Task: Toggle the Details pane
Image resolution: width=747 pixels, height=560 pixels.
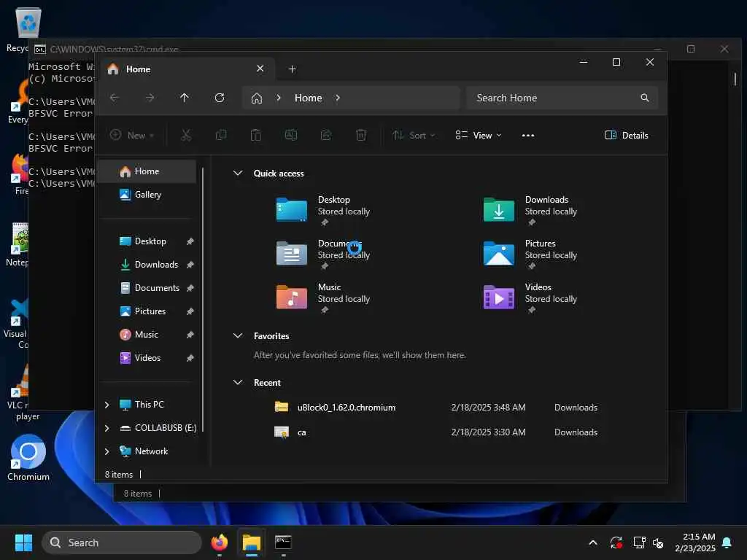Action: pyautogui.click(x=627, y=136)
